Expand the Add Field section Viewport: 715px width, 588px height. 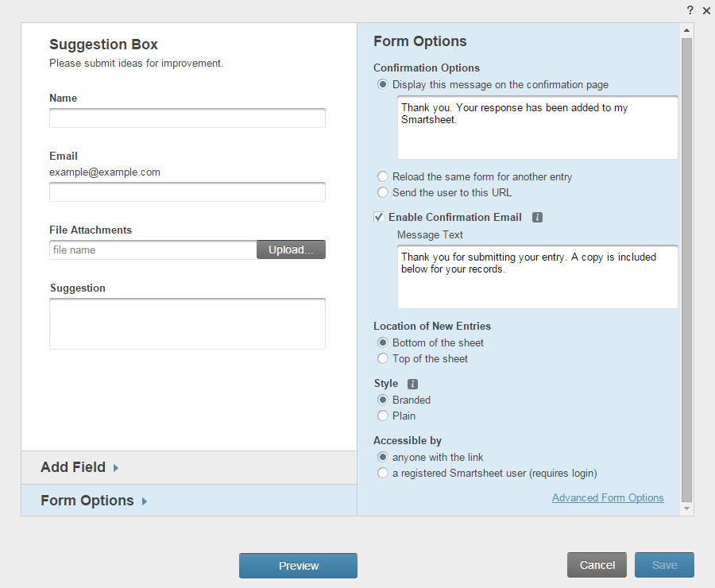(79, 467)
